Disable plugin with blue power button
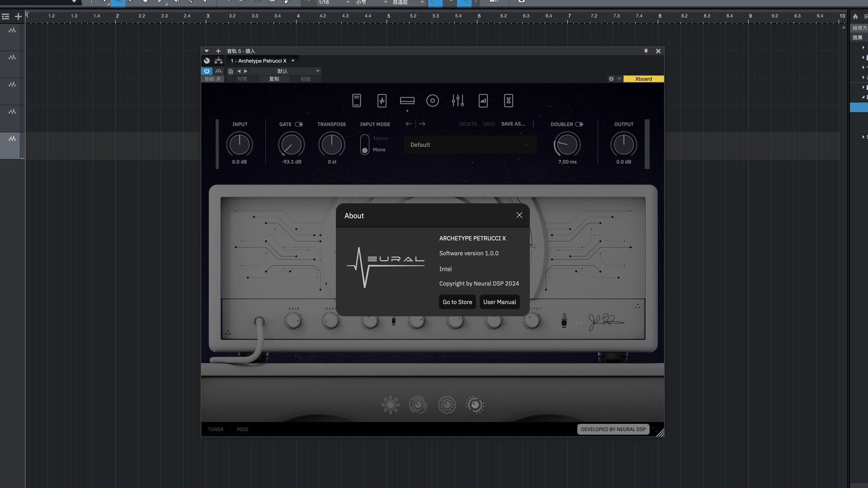Image resolution: width=868 pixels, height=488 pixels. click(x=207, y=71)
